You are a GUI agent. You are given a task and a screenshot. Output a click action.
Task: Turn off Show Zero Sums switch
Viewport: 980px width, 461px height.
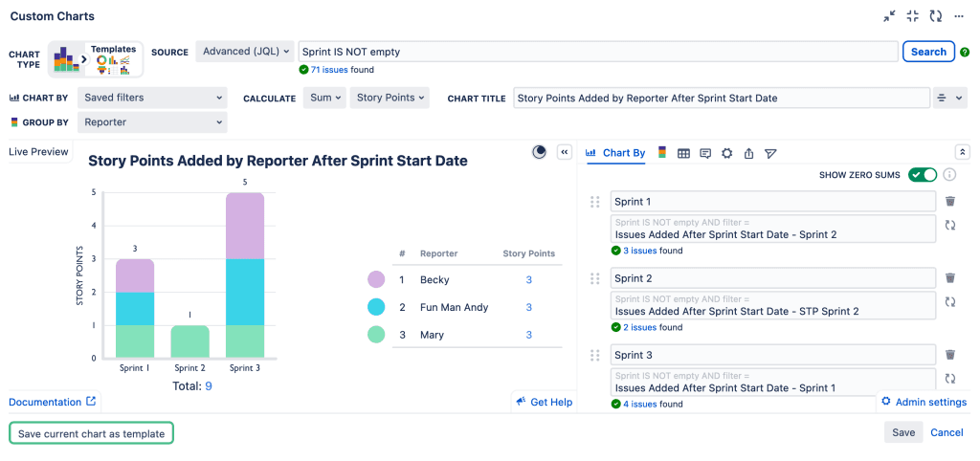click(923, 175)
